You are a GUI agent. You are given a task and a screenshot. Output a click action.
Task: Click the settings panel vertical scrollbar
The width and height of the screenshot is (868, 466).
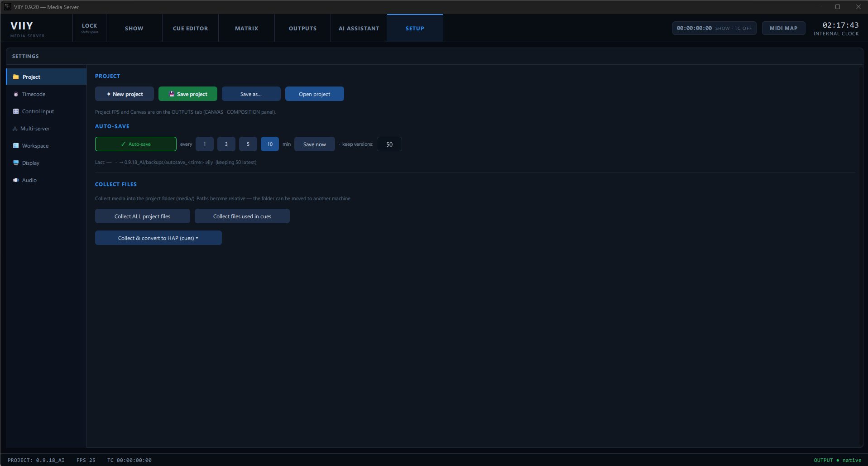pos(861,256)
